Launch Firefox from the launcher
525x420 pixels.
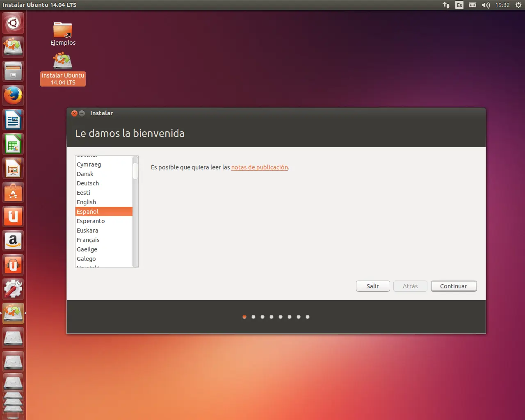point(13,96)
